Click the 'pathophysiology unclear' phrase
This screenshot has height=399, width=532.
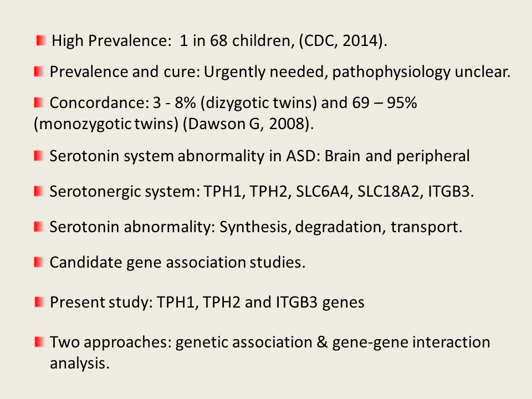pyautogui.click(x=421, y=72)
